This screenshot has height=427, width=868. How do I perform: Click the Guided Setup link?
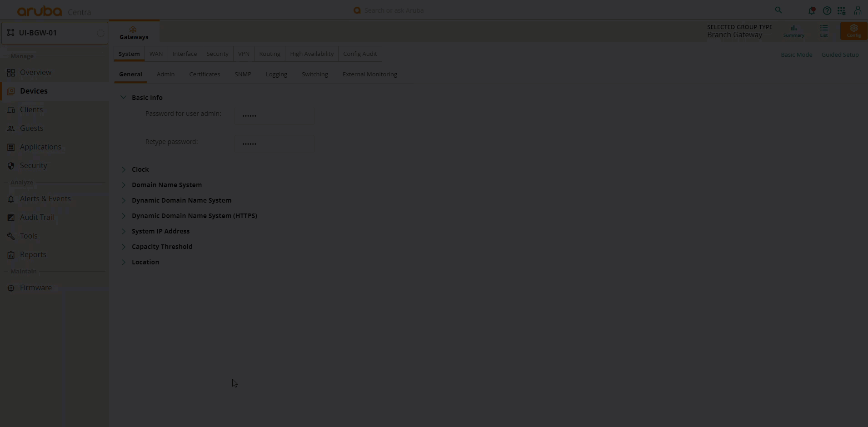840,55
